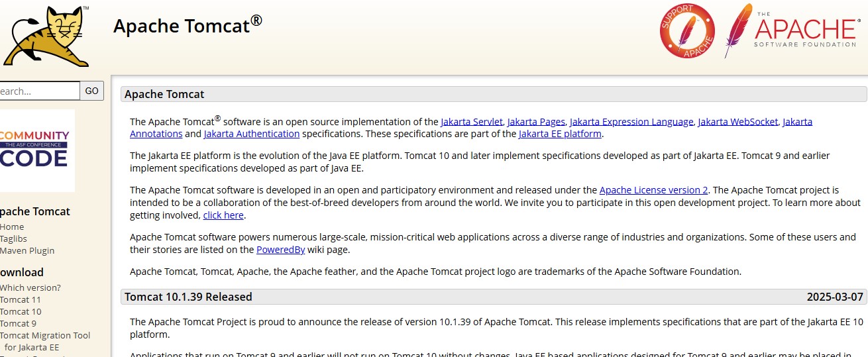Open Tomcat 9 download page
868x357 pixels.
point(18,323)
